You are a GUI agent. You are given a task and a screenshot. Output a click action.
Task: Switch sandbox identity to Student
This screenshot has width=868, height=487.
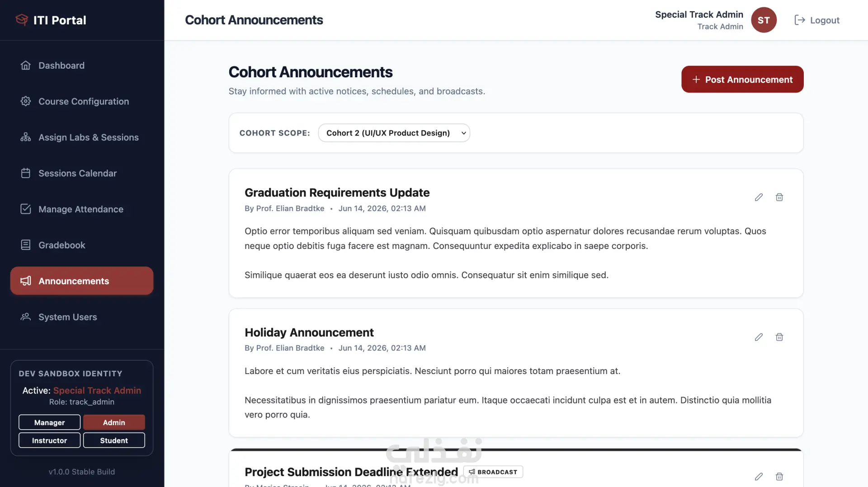[x=114, y=440]
